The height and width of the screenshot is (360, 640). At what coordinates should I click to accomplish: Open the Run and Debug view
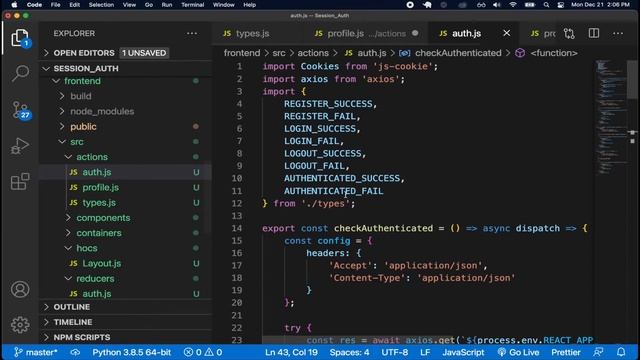[20, 146]
